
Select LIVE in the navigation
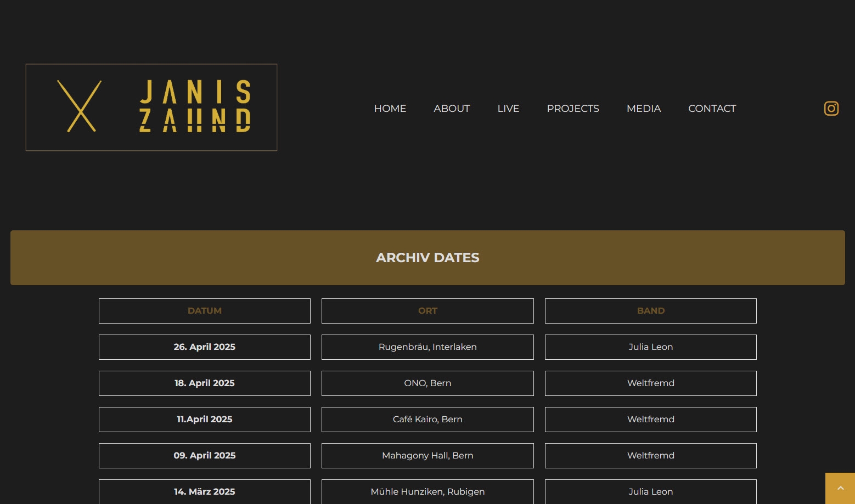[x=508, y=109]
